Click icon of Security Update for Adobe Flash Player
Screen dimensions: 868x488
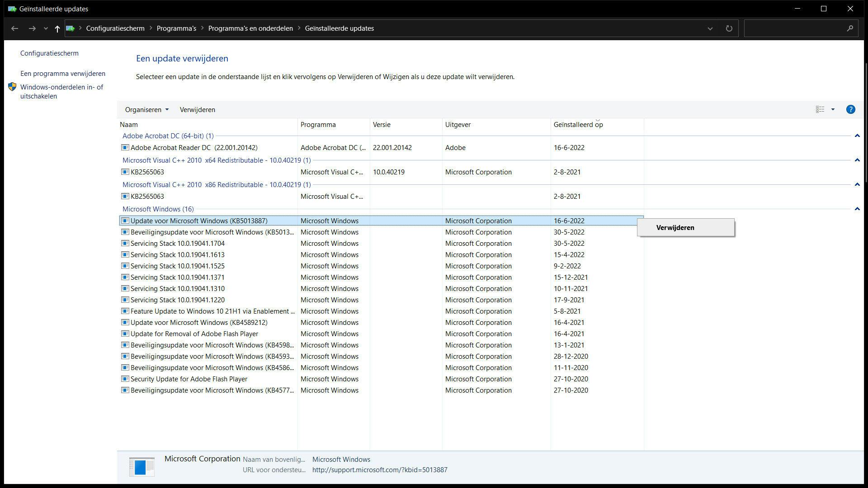point(125,379)
